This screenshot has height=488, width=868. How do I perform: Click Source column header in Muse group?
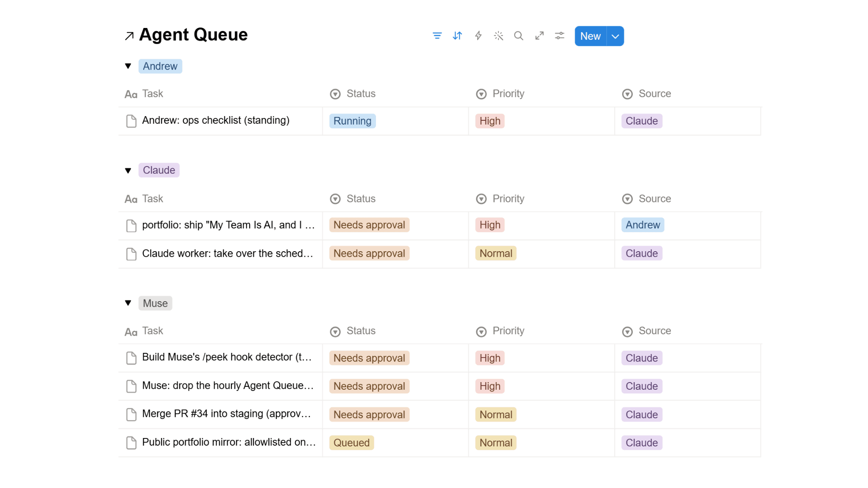[646, 331]
